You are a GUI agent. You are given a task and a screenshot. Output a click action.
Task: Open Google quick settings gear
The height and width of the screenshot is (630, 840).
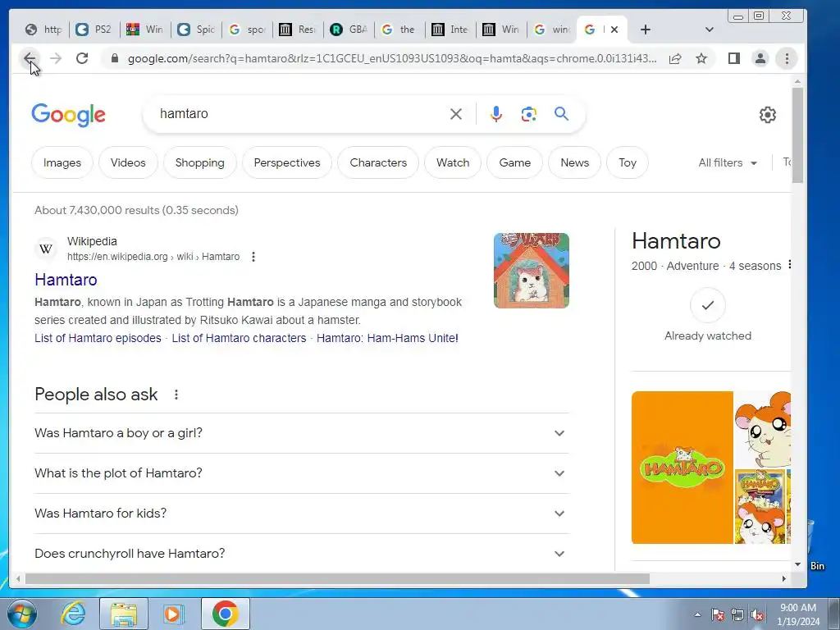point(768,115)
